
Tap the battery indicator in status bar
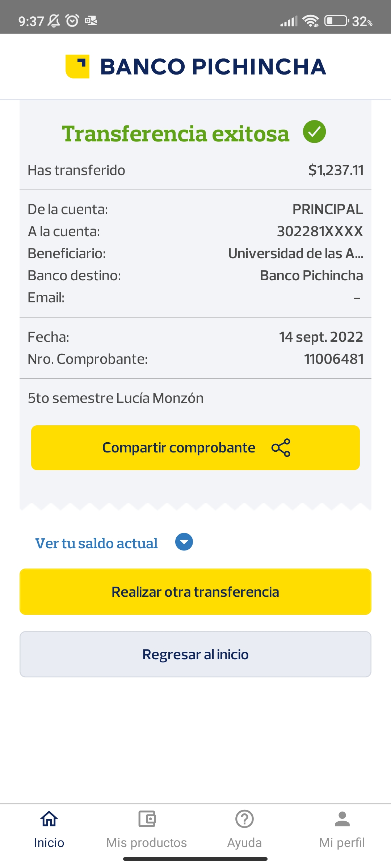click(x=336, y=21)
